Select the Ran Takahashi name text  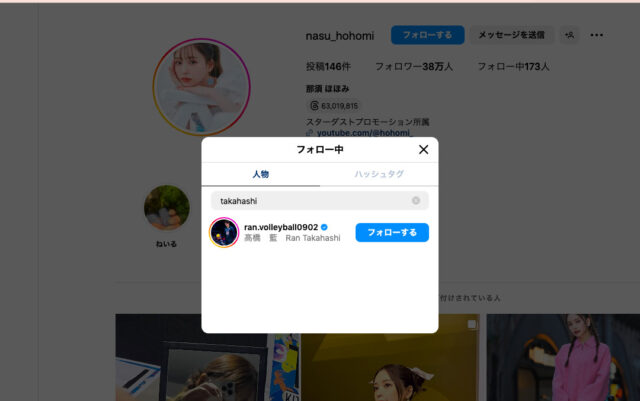pyautogui.click(x=313, y=238)
